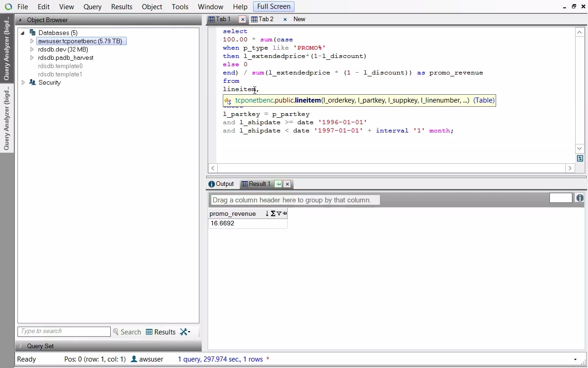Close the Result 1 tab
588x368 pixels.
click(287, 184)
